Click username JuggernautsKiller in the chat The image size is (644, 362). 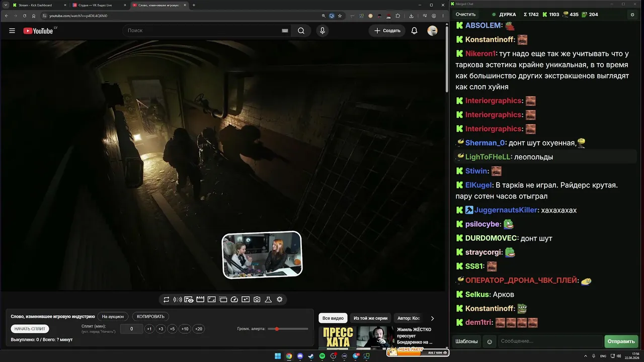point(506,210)
